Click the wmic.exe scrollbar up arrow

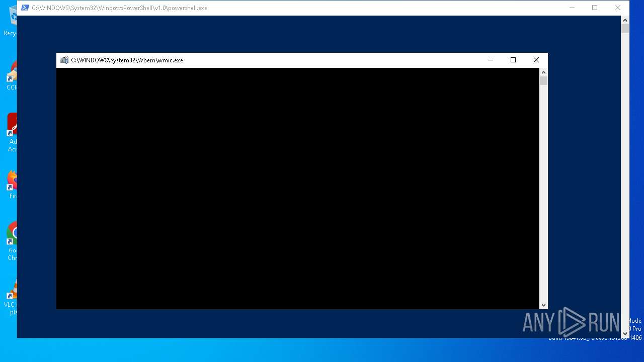click(x=543, y=72)
